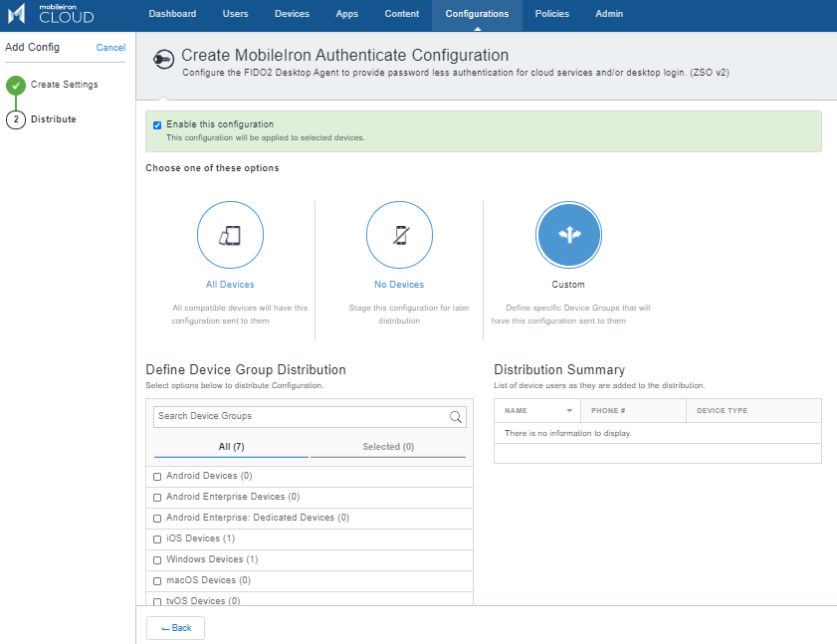Check the Windows Devices (1) group
This screenshot has width=837, height=644.
[157, 560]
